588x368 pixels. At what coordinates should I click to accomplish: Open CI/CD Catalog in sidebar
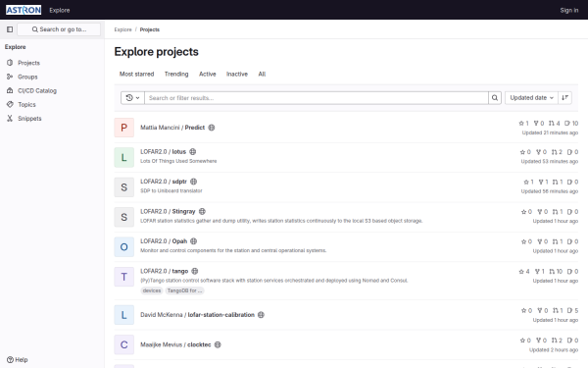pyautogui.click(x=52, y=90)
